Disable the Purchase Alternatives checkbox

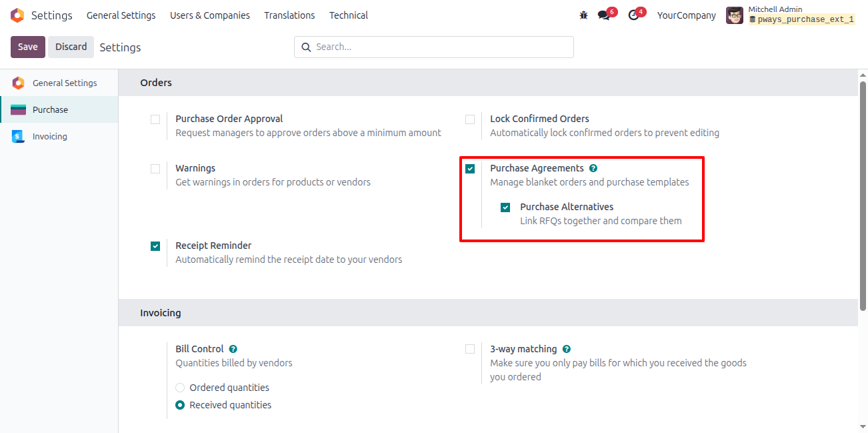(x=505, y=207)
